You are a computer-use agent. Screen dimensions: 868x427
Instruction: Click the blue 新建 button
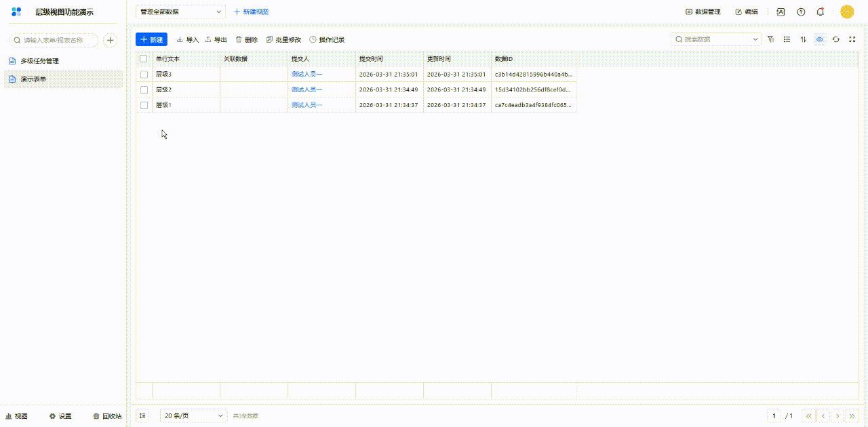[151, 39]
